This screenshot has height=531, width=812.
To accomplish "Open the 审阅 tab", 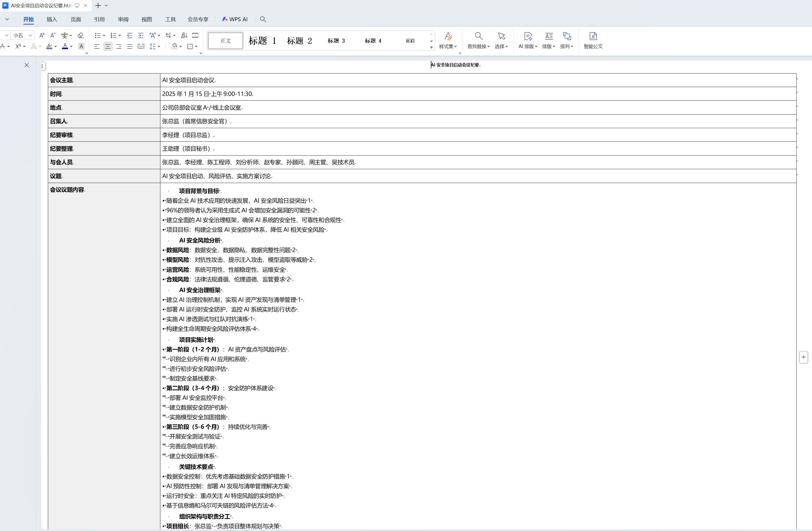I will (123, 19).
